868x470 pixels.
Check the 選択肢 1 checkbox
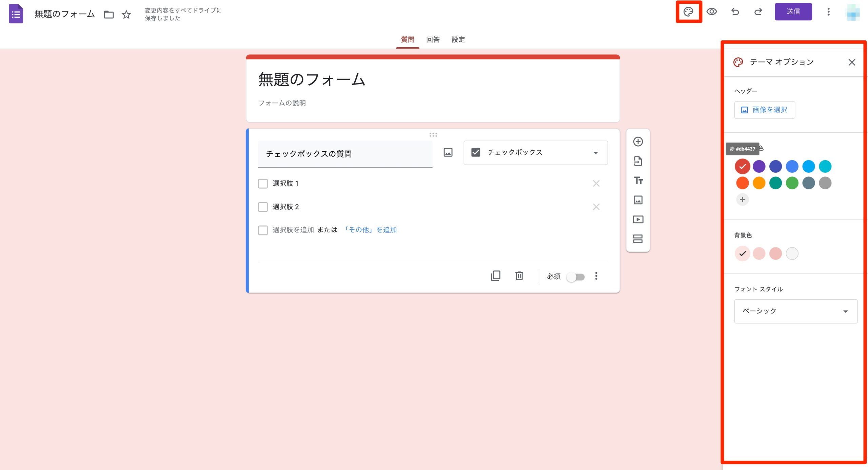pyautogui.click(x=263, y=183)
